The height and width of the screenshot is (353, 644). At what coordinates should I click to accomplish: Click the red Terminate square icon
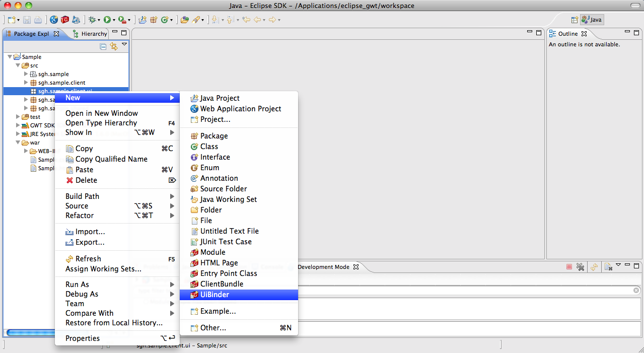[569, 267]
